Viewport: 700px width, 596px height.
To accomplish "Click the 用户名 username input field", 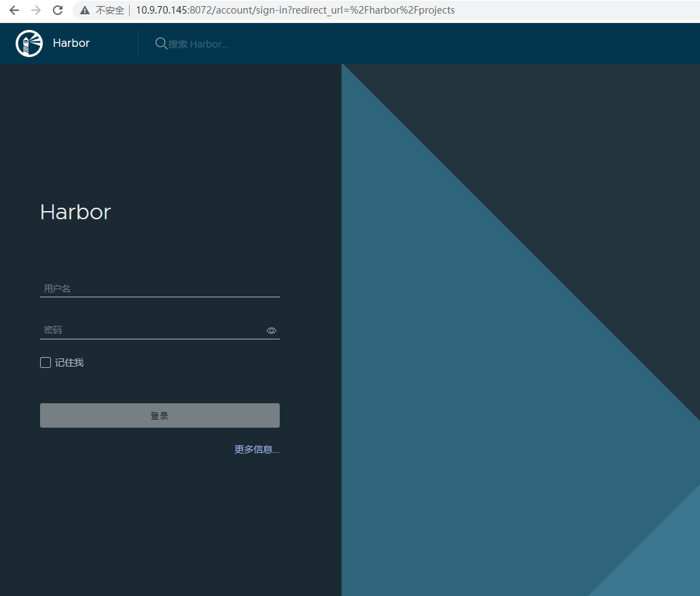I will 160,288.
